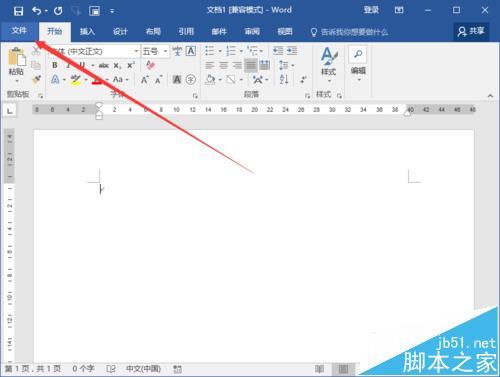This screenshot has width=500, height=377.
Task: Paste clipboard contents with 粘贴 icon
Action: [16, 57]
